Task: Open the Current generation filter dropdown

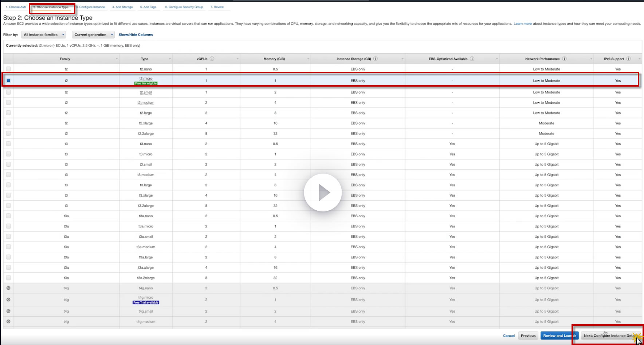Action: [x=93, y=35]
